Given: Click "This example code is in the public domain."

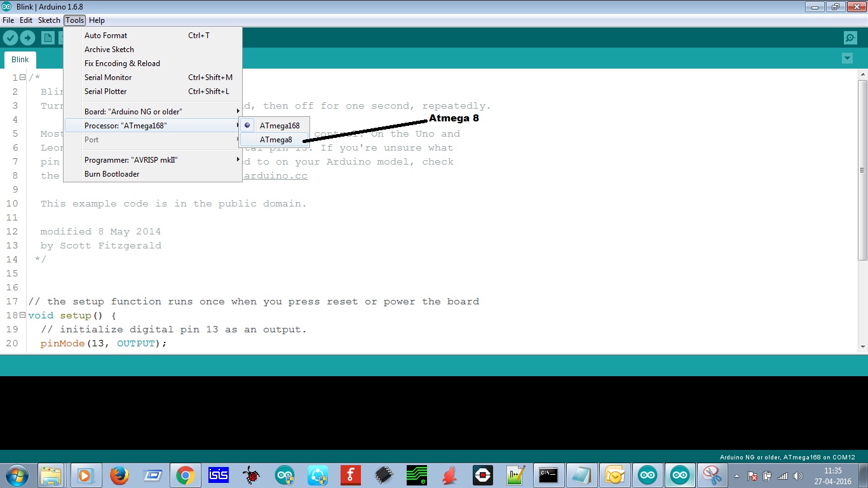Looking at the screenshot, I should point(173,203).
